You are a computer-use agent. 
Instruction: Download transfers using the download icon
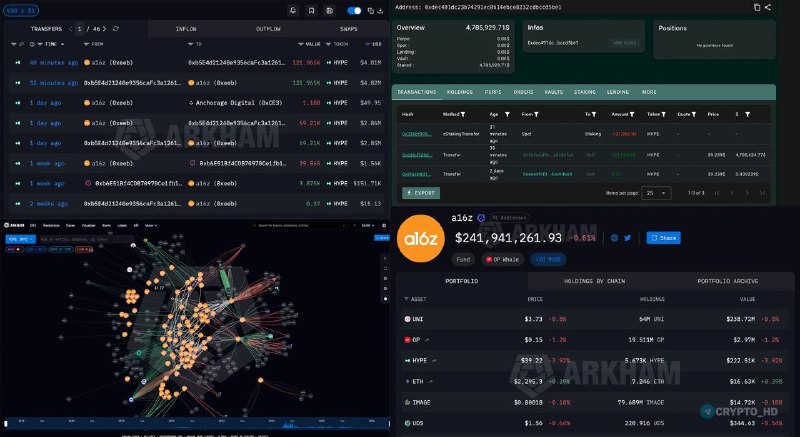coord(380,10)
